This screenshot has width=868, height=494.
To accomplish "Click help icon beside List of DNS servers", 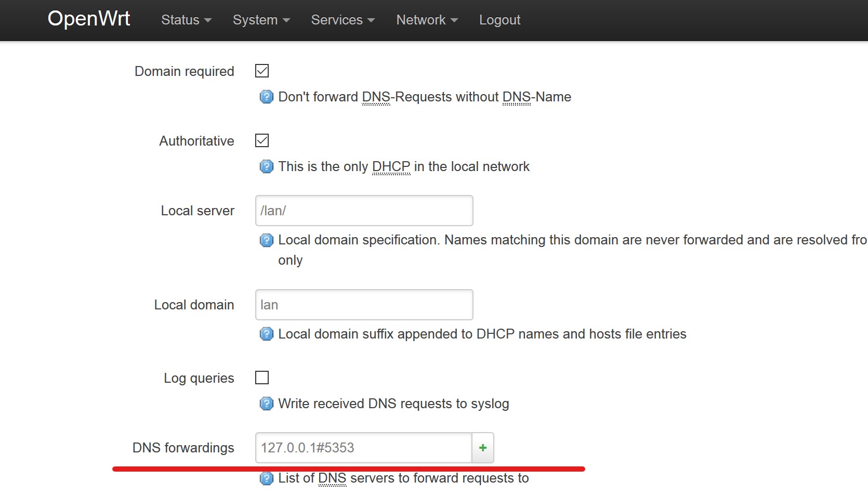I will 266,478.
